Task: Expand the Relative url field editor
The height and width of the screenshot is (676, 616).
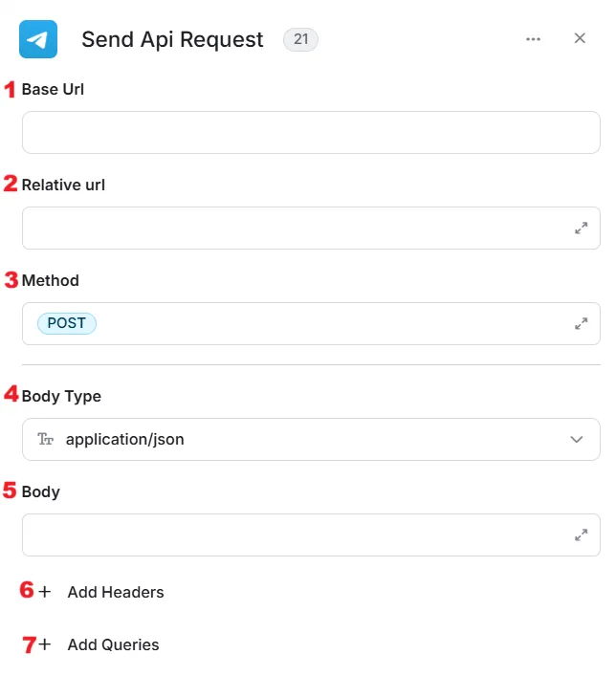Action: (x=581, y=229)
